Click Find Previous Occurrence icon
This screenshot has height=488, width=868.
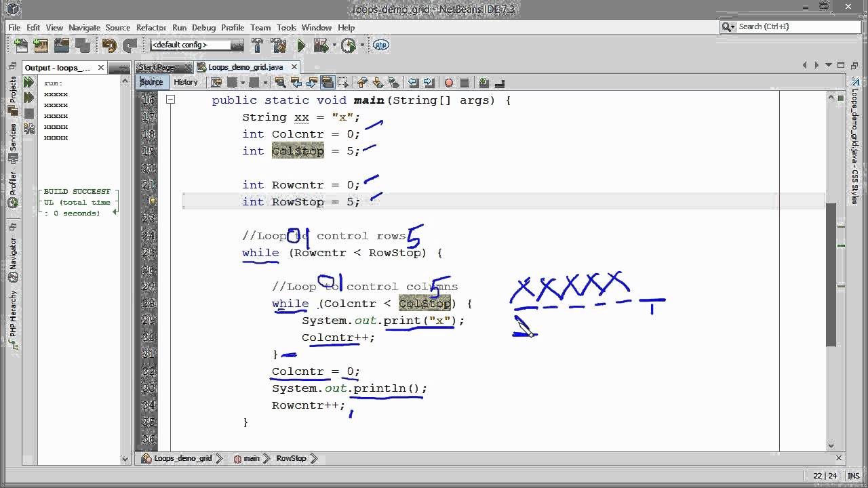coord(296,83)
